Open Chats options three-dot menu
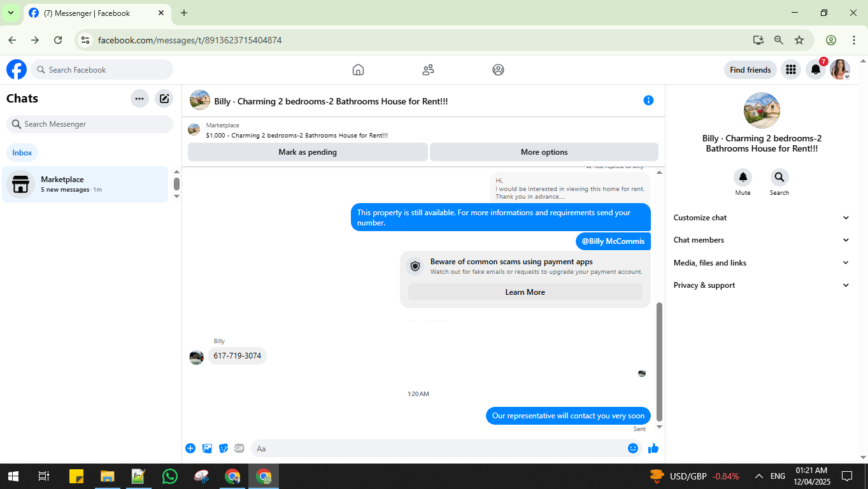The width and height of the screenshot is (868, 489). (x=139, y=99)
